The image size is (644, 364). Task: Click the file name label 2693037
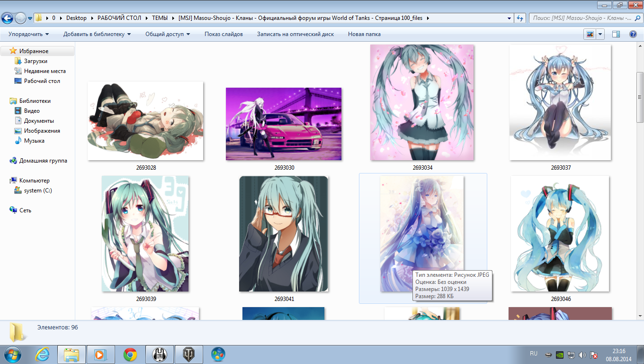click(561, 168)
